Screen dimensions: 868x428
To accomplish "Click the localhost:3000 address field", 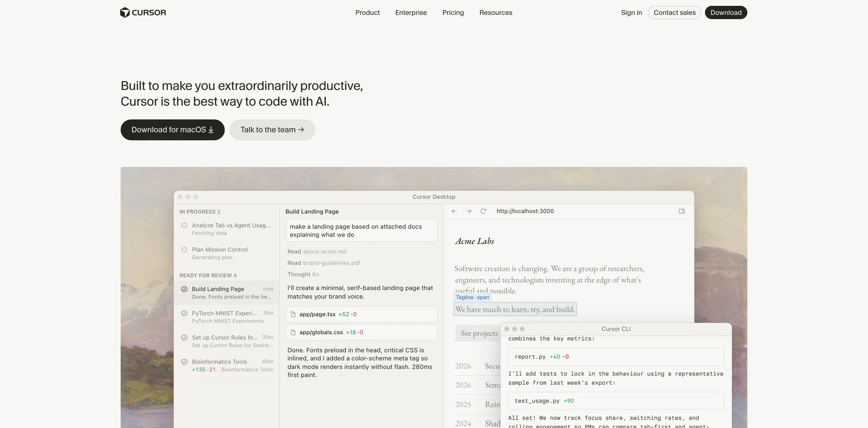I will tap(525, 211).
